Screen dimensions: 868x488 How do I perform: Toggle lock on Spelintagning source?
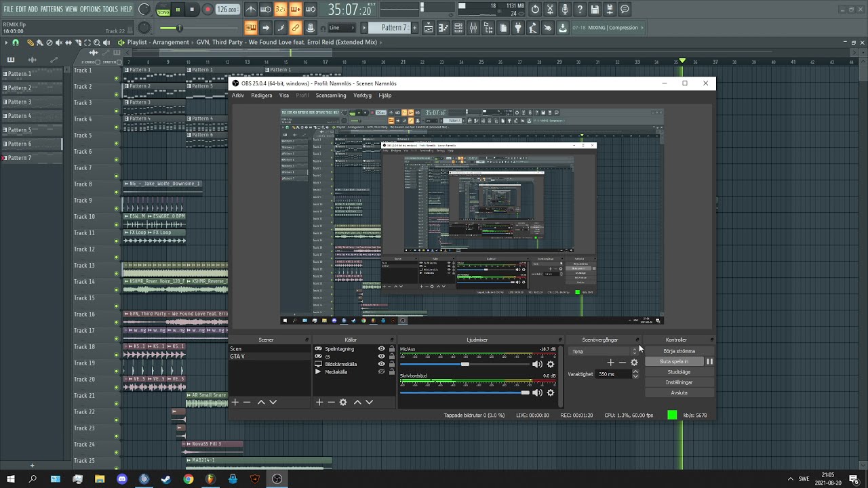click(x=391, y=348)
